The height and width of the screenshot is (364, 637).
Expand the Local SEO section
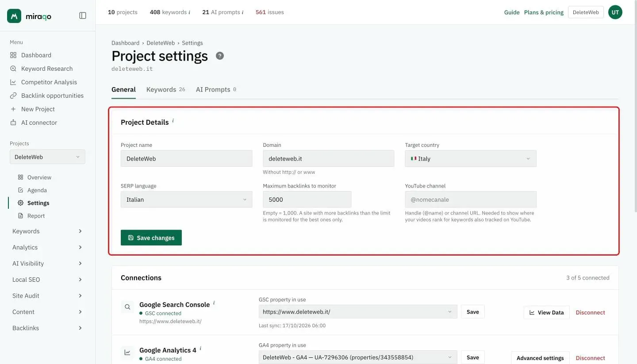tap(47, 280)
